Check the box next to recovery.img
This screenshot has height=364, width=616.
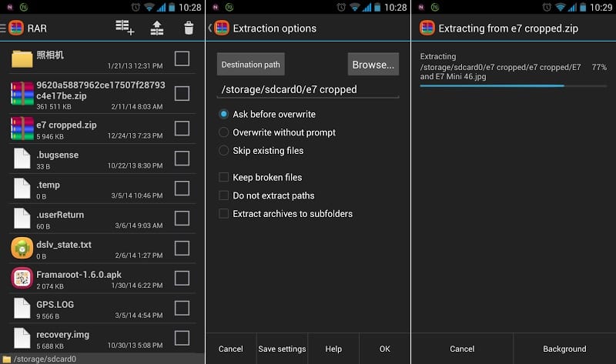pyautogui.click(x=182, y=338)
